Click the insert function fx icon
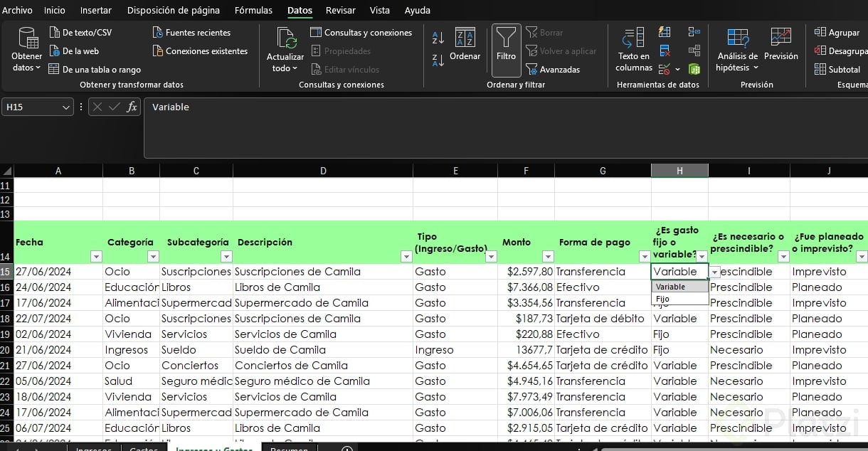Viewport: 868px width, 451px height. tap(132, 107)
